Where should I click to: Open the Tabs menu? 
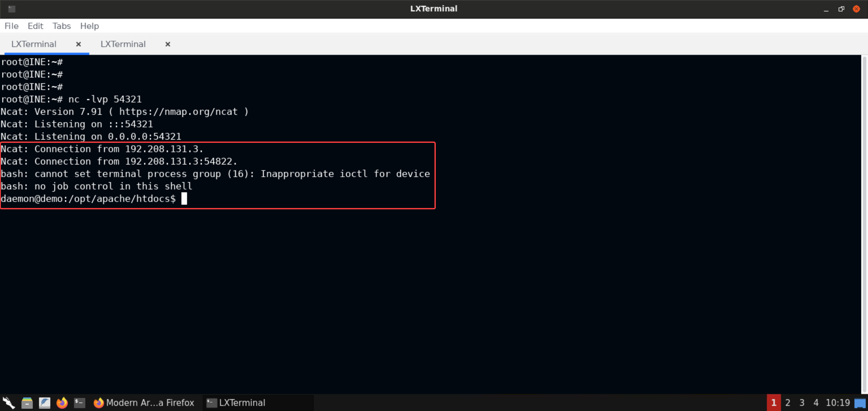pyautogui.click(x=61, y=26)
